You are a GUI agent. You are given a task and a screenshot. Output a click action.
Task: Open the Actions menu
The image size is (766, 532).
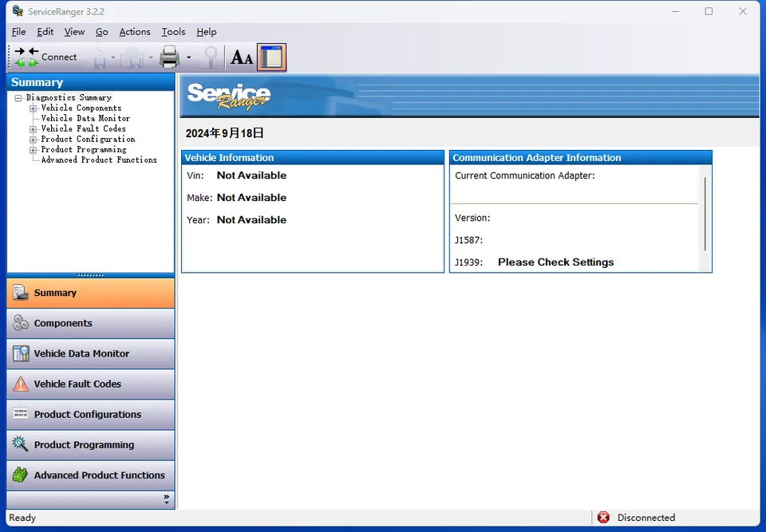(135, 32)
